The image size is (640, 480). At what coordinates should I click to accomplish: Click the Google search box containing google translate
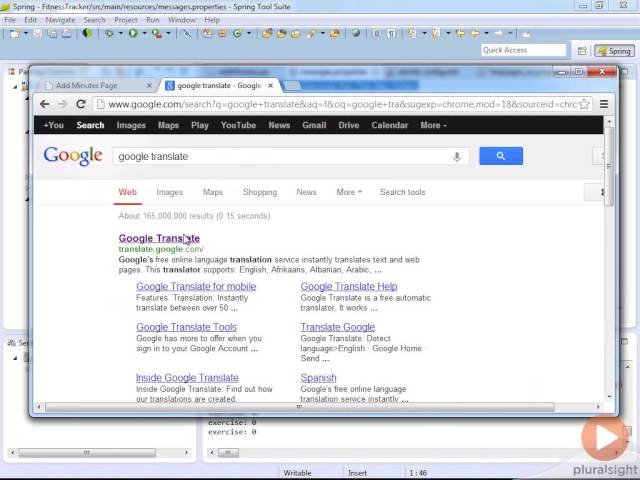(x=291, y=156)
